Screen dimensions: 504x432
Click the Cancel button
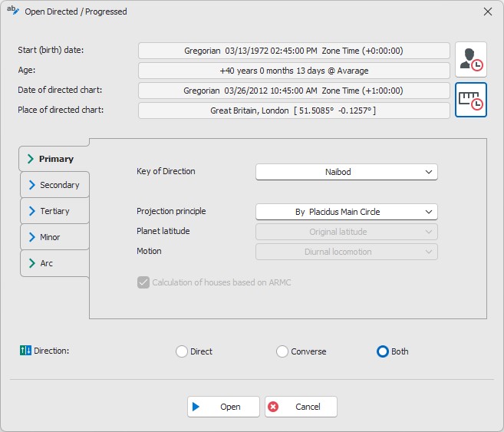point(301,407)
